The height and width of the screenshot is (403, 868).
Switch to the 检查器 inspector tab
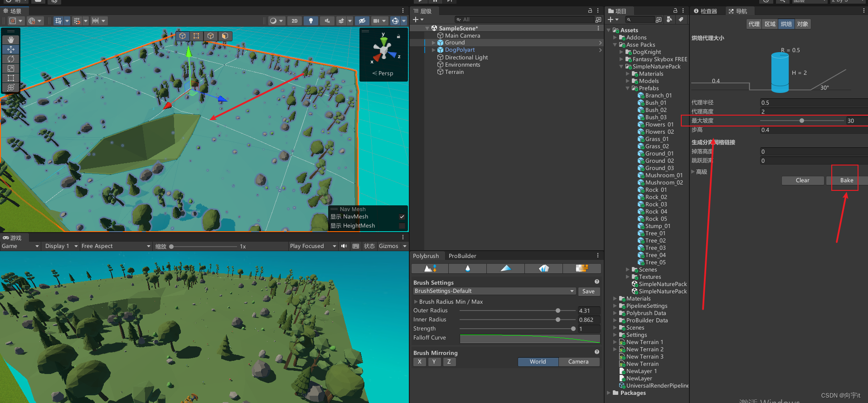705,11
